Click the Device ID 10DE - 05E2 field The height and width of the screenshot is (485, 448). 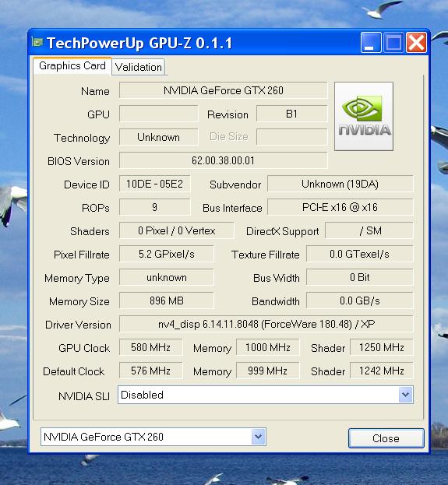pyautogui.click(x=154, y=184)
